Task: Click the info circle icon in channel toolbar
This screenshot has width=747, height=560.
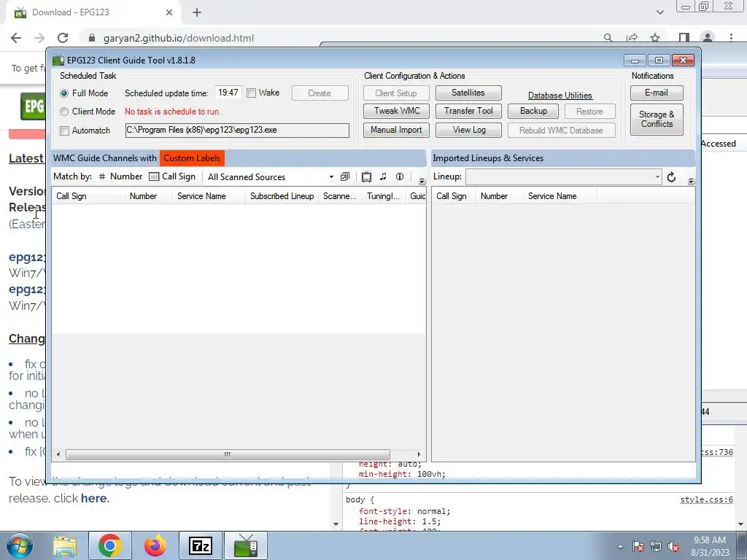Action: coord(400,176)
